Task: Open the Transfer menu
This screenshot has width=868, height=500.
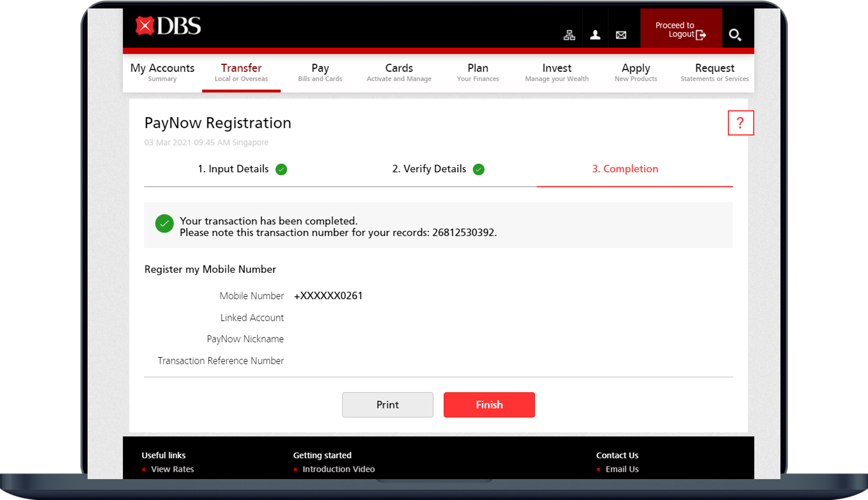Action: (241, 72)
